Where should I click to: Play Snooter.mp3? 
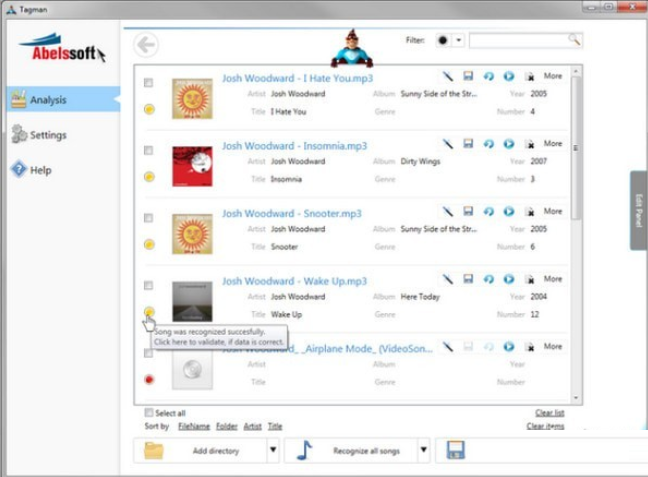point(509,212)
